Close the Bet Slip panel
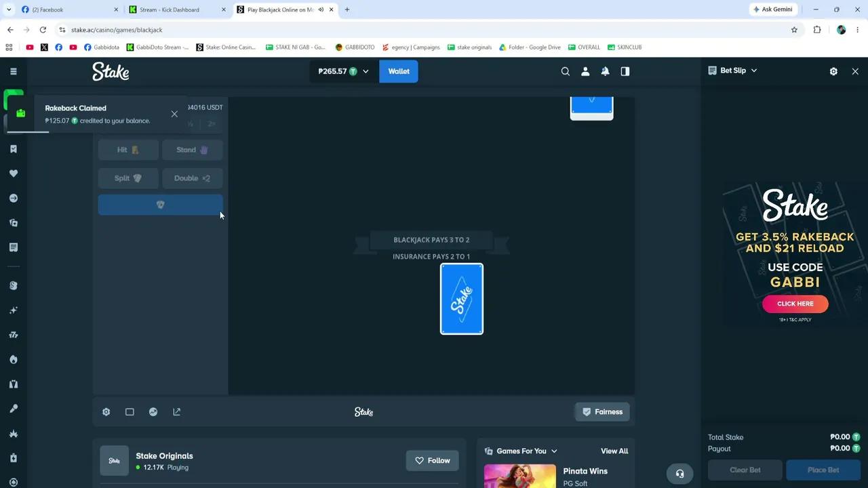Screen dimensions: 868x488 coord(855,71)
